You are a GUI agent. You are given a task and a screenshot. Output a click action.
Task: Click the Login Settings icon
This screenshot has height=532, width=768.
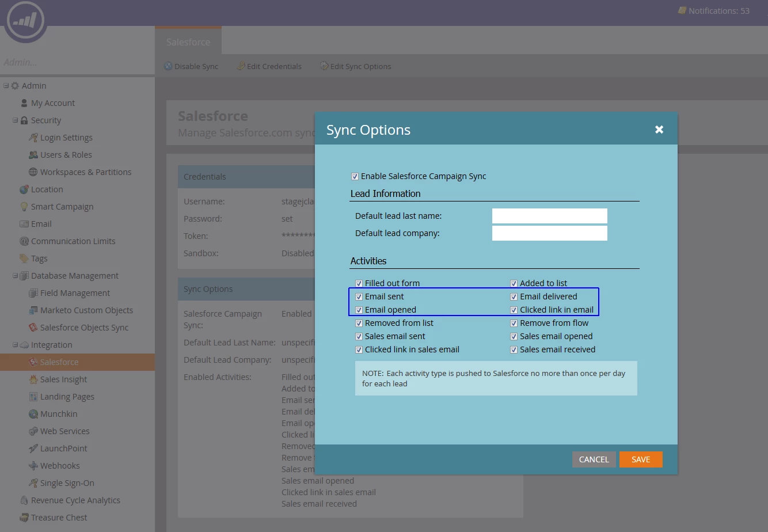click(33, 138)
